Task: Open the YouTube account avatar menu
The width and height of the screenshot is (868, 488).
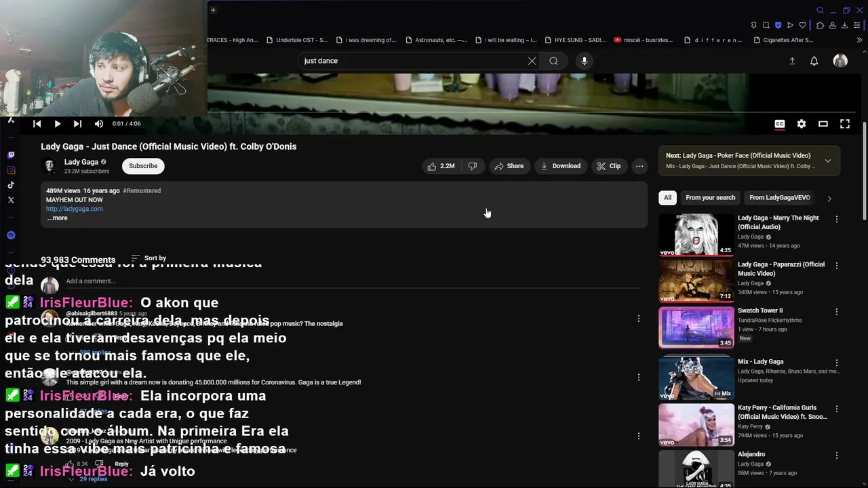Action: coord(840,61)
